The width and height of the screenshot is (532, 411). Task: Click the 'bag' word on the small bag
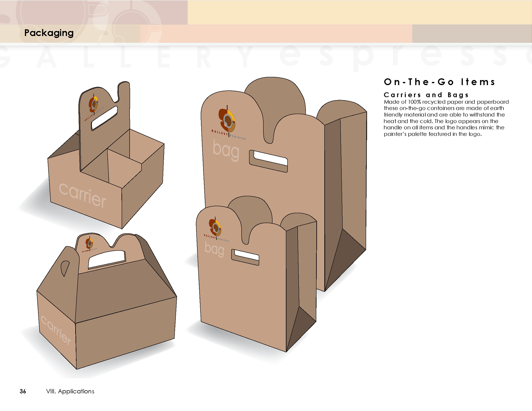(x=214, y=249)
